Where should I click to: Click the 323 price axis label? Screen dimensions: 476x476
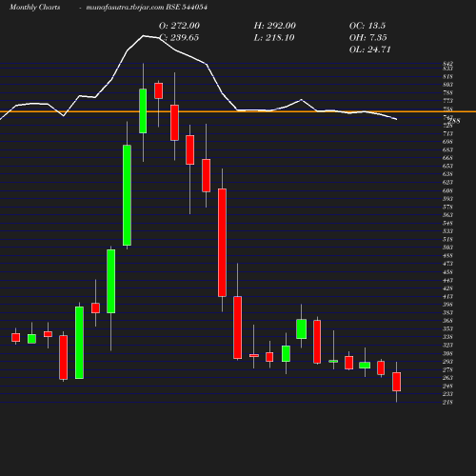coord(447,345)
